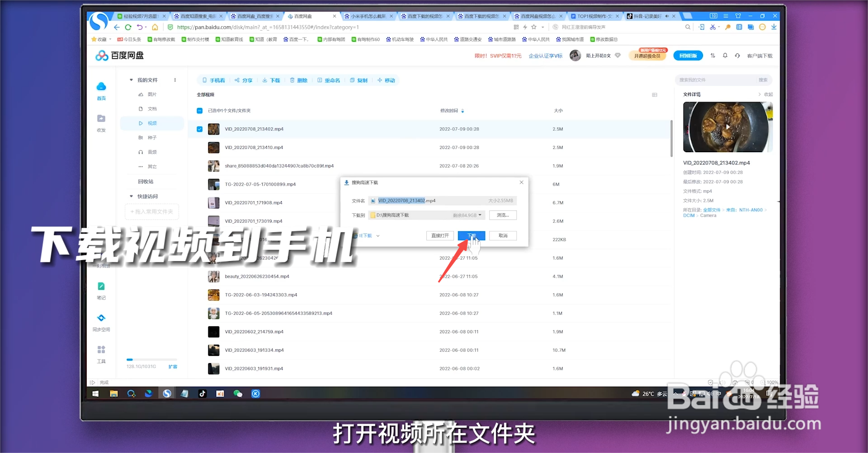Click the address bar search magnifier icon
Viewport: 868px width, 453px height.
(x=688, y=27)
